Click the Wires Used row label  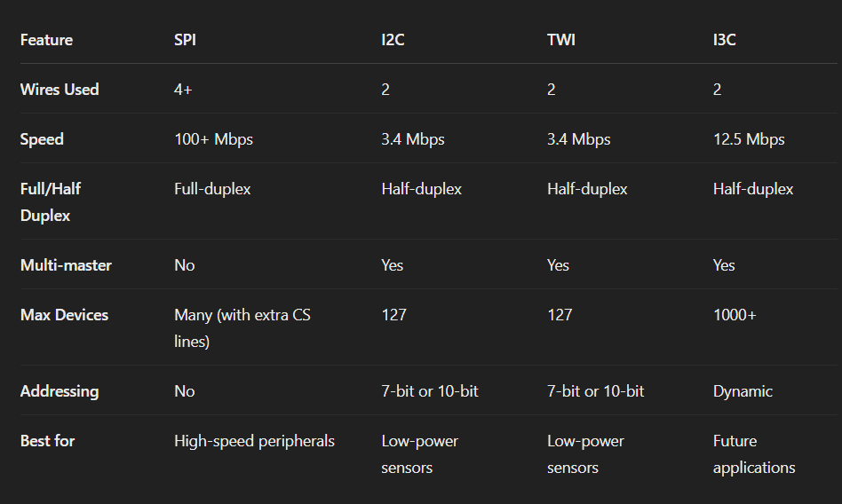[x=60, y=89]
